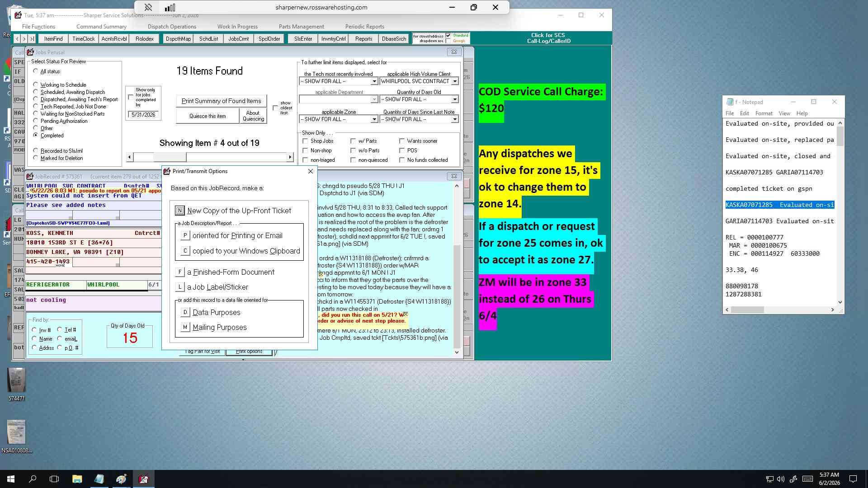Open the applicable High Volume Client dropdown
The image size is (868, 488).
[454, 81]
